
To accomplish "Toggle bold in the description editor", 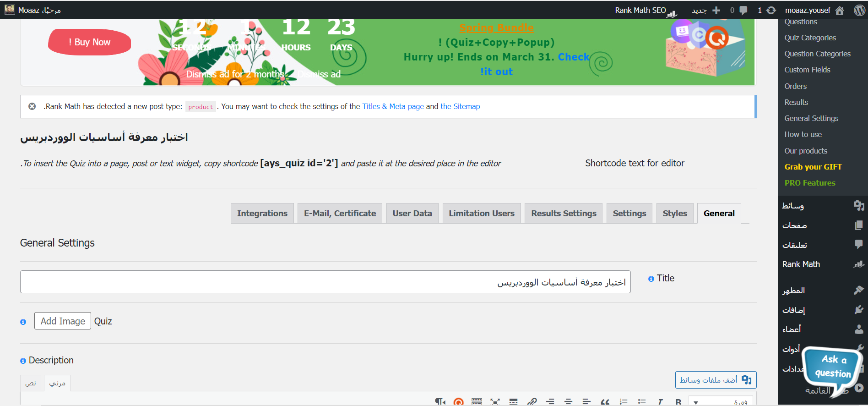I will (x=678, y=402).
